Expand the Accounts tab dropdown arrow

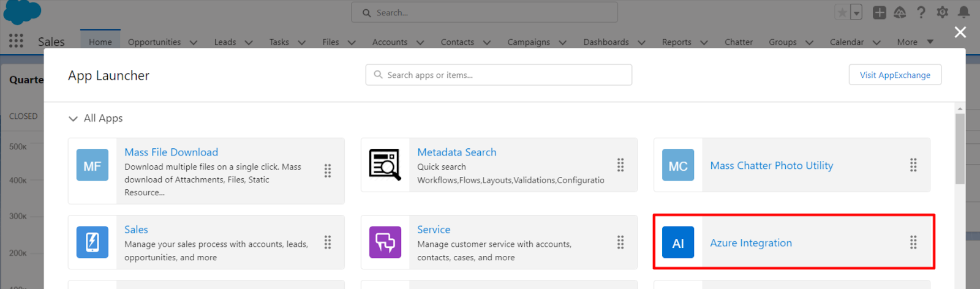[x=420, y=42]
